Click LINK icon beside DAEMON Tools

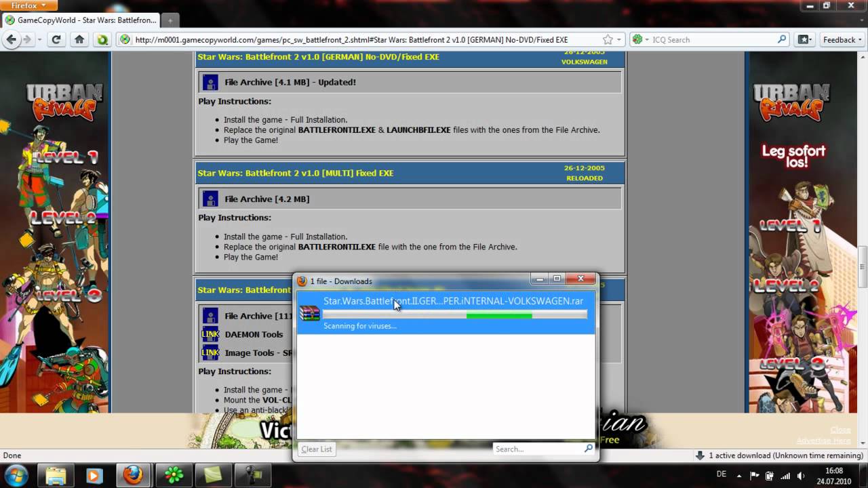click(x=210, y=334)
